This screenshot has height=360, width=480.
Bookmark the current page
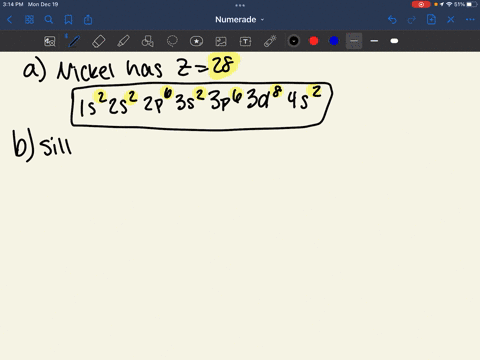click(68, 20)
